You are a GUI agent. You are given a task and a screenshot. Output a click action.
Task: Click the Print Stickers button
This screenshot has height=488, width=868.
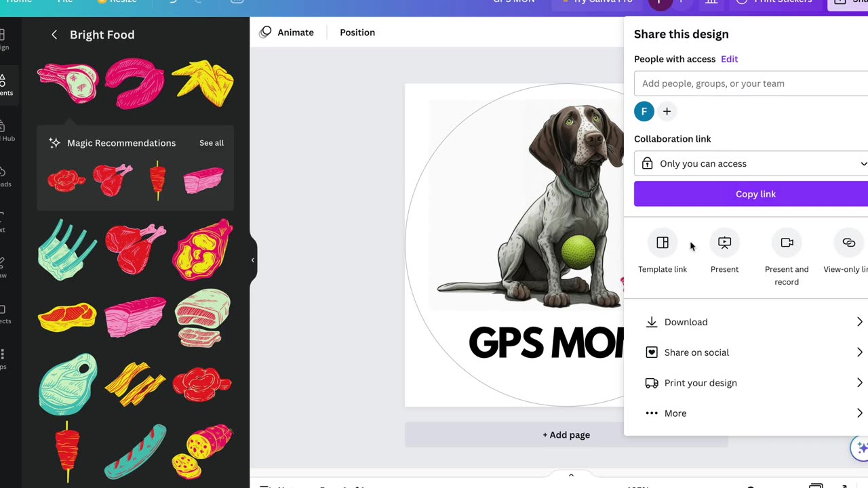click(x=776, y=1)
